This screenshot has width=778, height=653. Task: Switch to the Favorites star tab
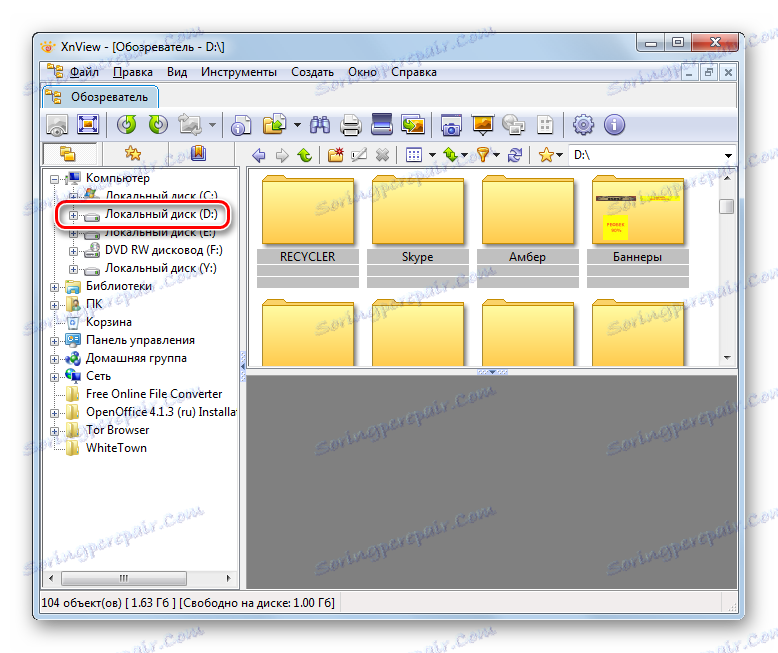tap(133, 154)
